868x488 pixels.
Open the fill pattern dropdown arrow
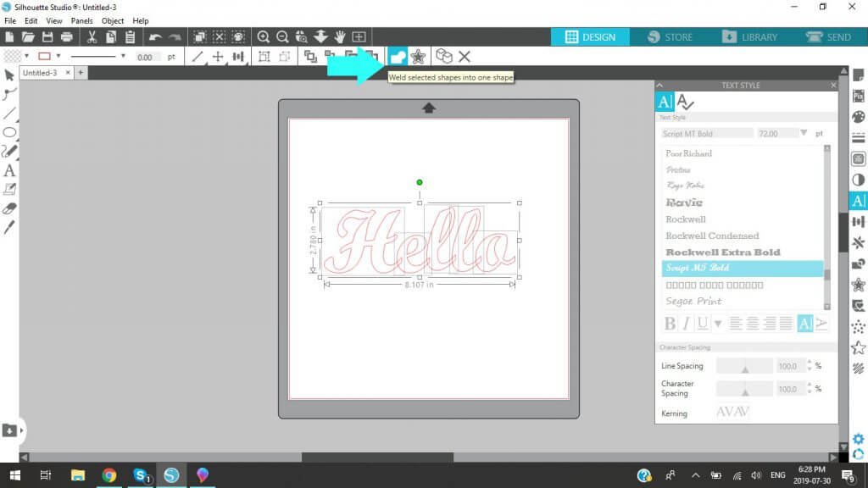click(x=26, y=57)
